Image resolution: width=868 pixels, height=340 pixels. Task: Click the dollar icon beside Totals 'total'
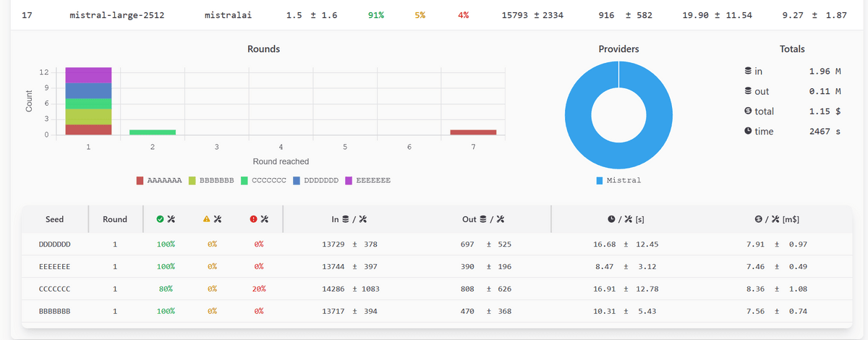[748, 111]
